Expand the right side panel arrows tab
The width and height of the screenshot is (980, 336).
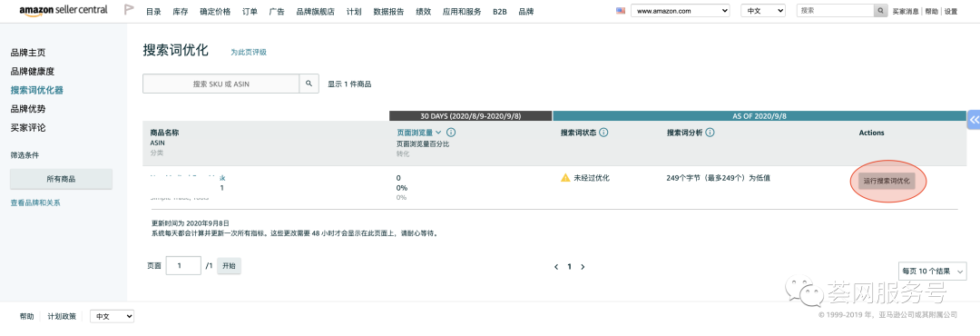point(974,120)
